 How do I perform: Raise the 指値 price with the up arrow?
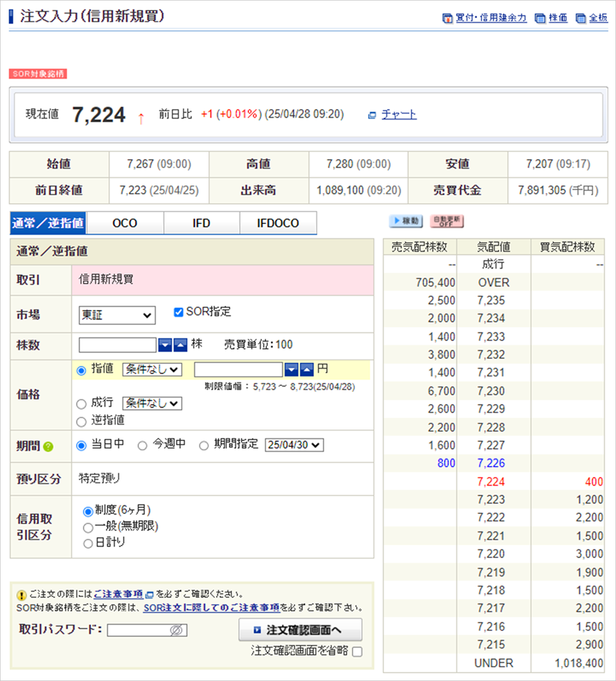[x=306, y=370]
